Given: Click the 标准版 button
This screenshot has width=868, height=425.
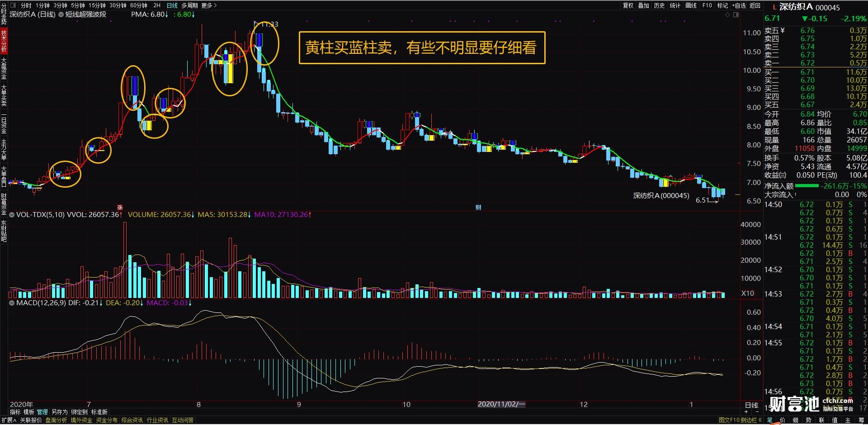Looking at the screenshot, I should (99, 412).
